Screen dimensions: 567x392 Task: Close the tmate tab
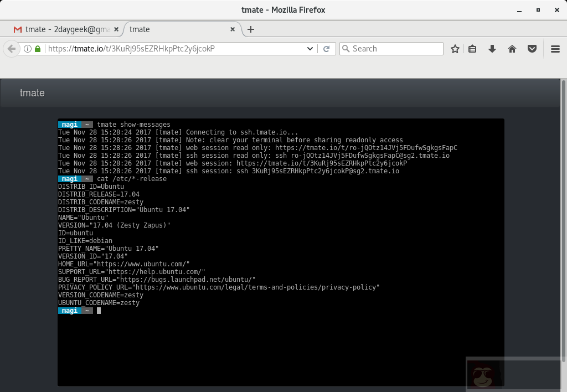tap(233, 29)
